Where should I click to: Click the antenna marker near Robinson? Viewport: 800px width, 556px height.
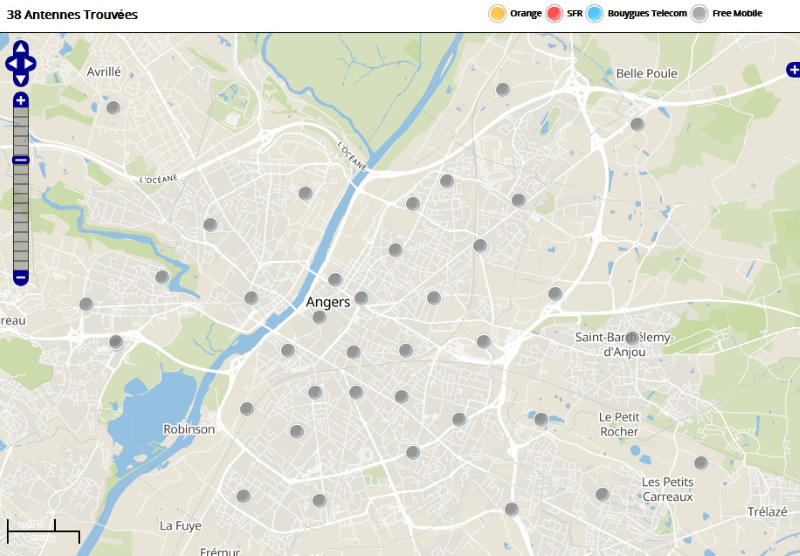pyautogui.click(x=247, y=408)
